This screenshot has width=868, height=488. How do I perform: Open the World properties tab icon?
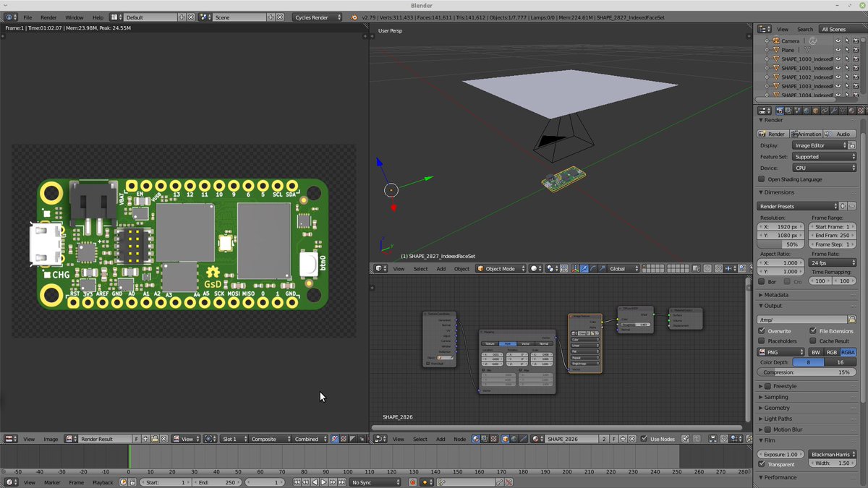point(807,111)
